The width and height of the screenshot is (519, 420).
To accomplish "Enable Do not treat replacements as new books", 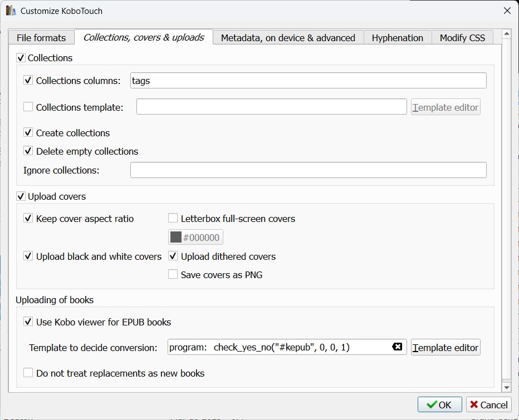I will 28,373.
